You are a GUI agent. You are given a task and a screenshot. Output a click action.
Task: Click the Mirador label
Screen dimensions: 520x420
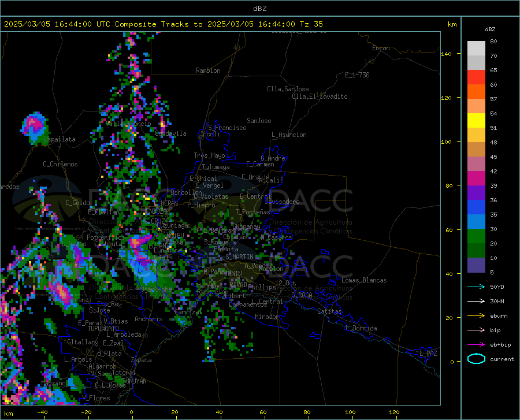pyautogui.click(x=267, y=317)
